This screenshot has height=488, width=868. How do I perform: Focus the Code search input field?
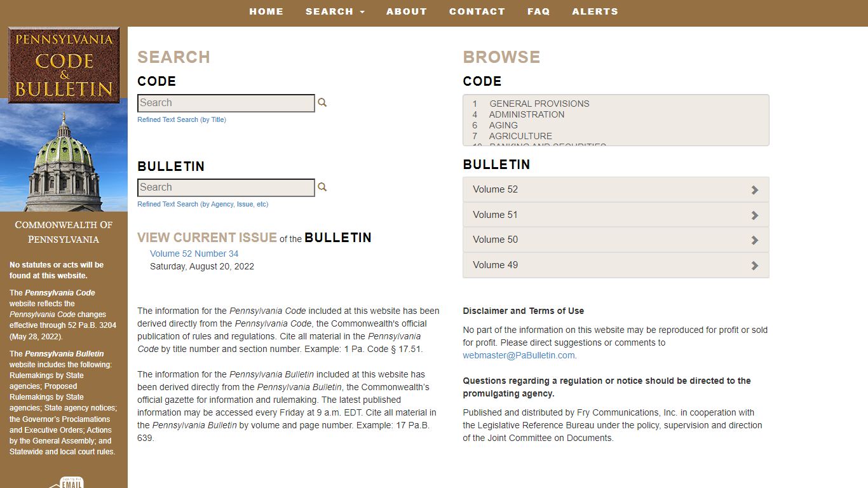226,103
